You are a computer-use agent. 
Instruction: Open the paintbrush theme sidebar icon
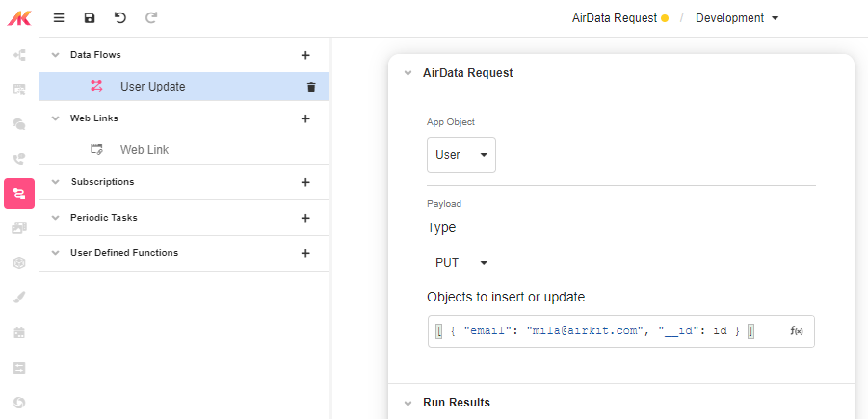19,298
